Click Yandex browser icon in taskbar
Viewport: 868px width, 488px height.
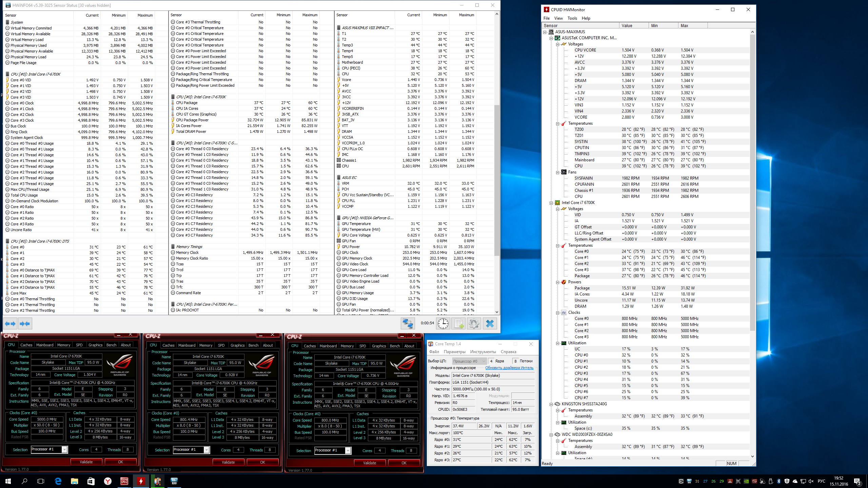click(x=107, y=481)
